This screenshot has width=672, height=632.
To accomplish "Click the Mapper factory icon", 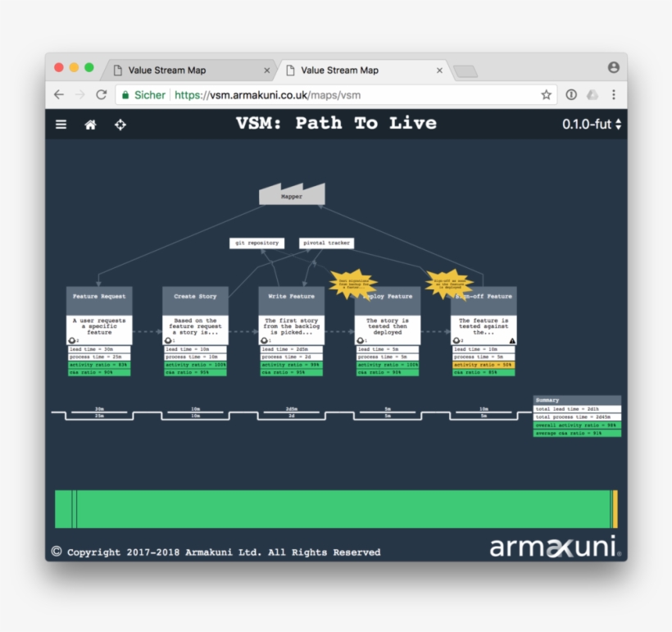I will 292,193.
